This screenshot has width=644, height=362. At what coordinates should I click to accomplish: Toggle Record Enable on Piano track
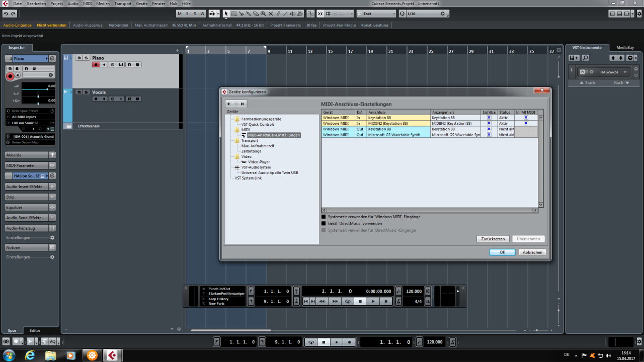96,64
